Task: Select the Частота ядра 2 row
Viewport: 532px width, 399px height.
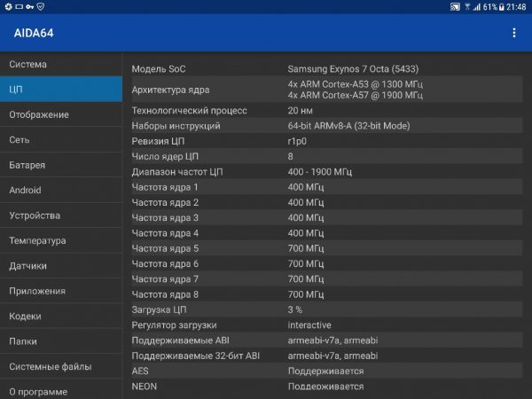Action: tap(327, 202)
